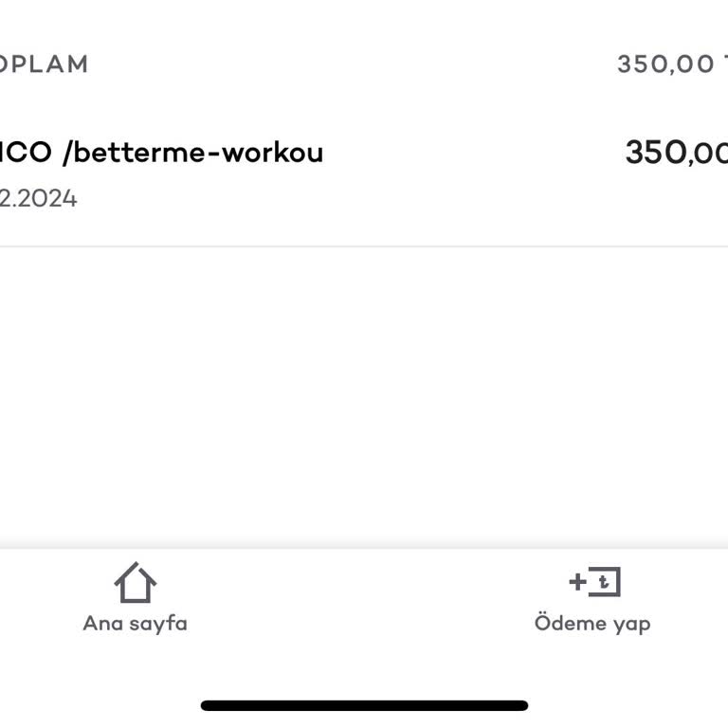
Task: Click the bold 350,00 transaction amount
Action: click(x=675, y=153)
